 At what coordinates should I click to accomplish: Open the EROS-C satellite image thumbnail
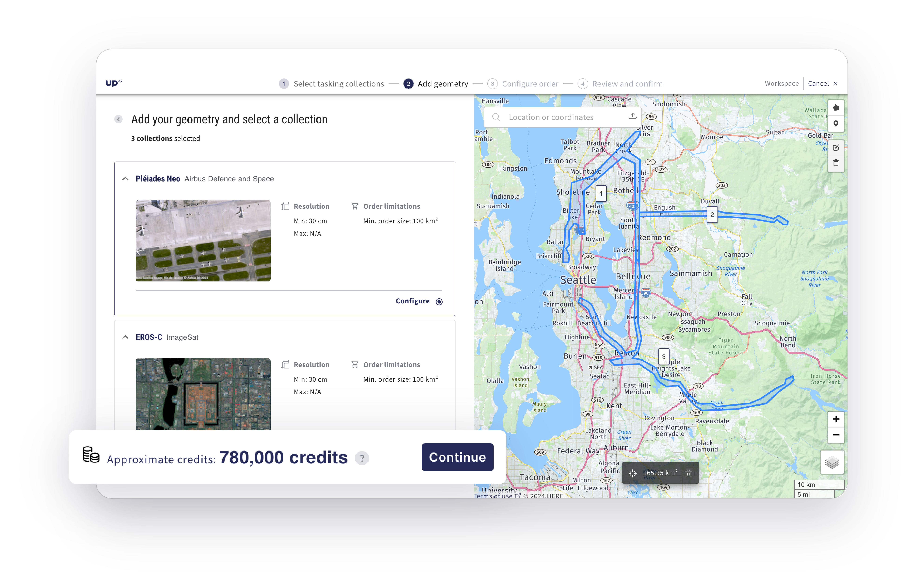pos(203,394)
